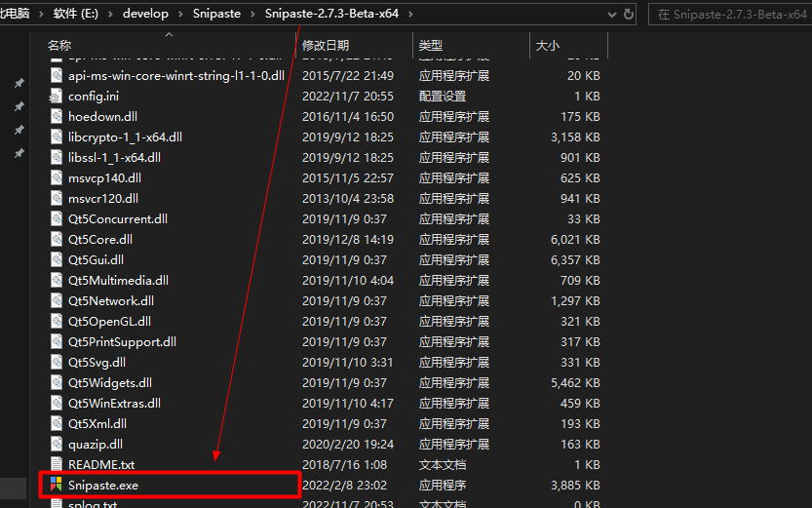This screenshot has height=508, width=812.
Task: Click the Qt5WinExtras.dll file icon
Action: tap(56, 403)
